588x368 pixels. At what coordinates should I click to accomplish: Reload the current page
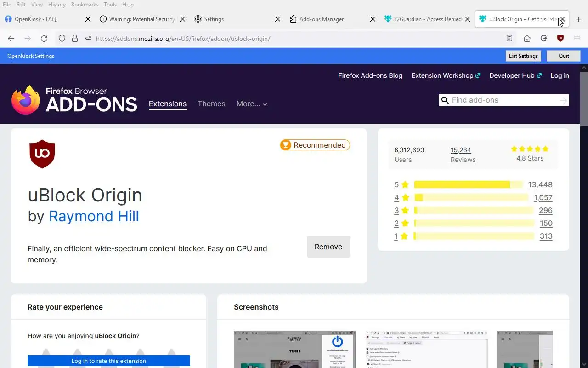coord(44,39)
